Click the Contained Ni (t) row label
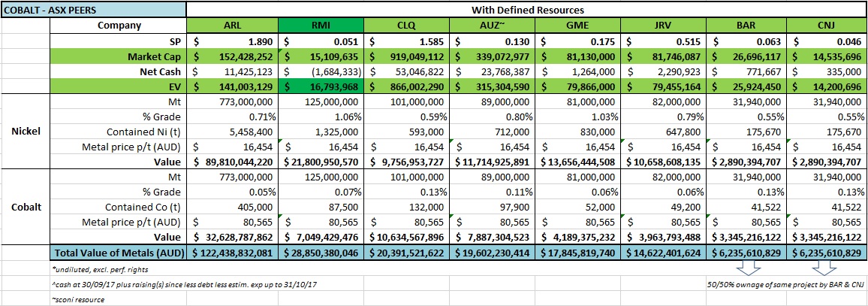868x306 pixels. [x=119, y=132]
